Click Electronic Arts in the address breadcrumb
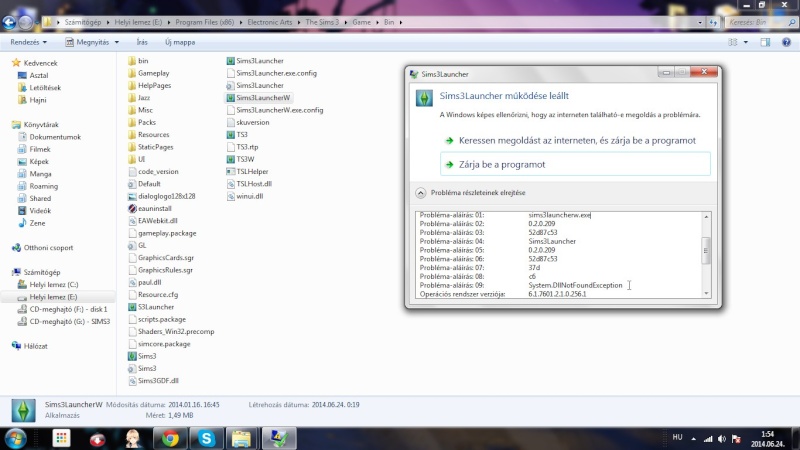 coord(270,22)
